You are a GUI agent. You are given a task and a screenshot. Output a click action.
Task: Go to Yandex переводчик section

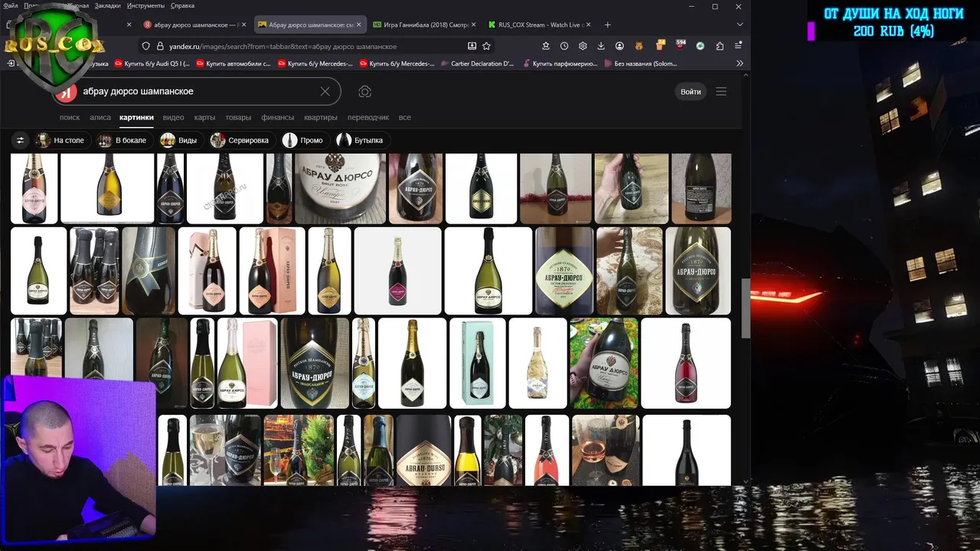368,117
